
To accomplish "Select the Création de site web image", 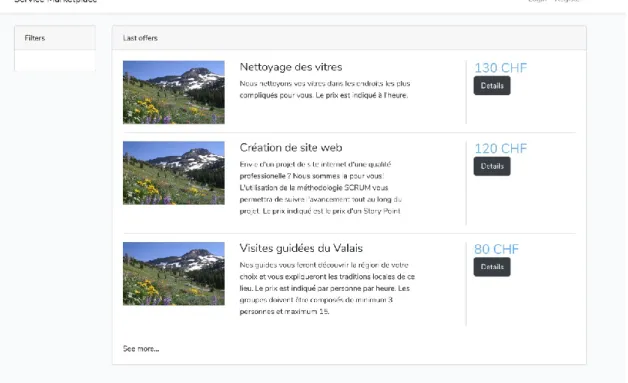I will click(x=173, y=173).
